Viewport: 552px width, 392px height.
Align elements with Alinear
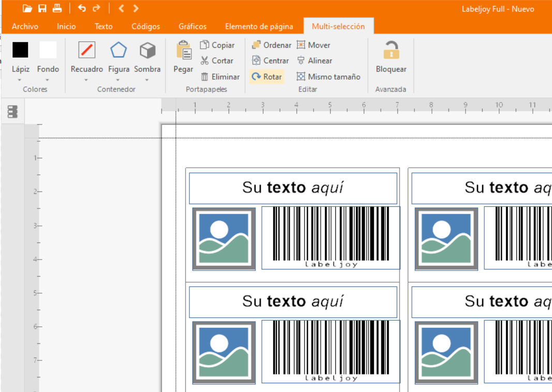pyautogui.click(x=315, y=61)
